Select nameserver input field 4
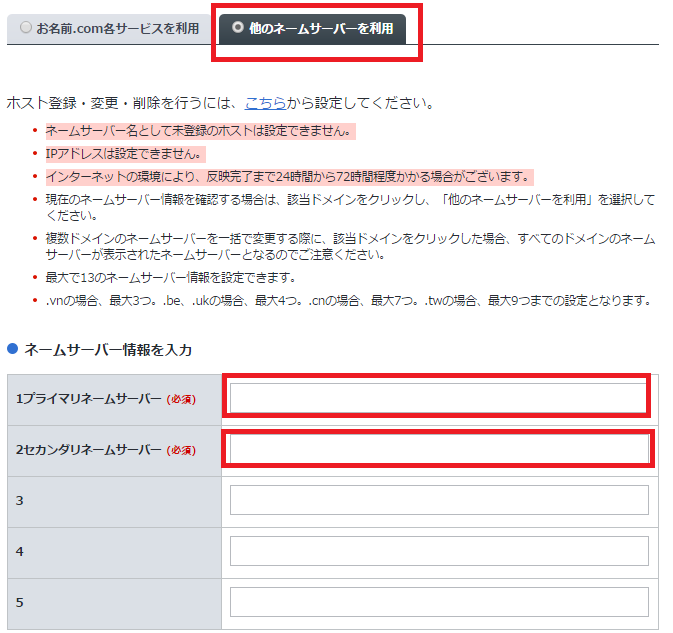The height and width of the screenshot is (633, 673). [x=438, y=551]
